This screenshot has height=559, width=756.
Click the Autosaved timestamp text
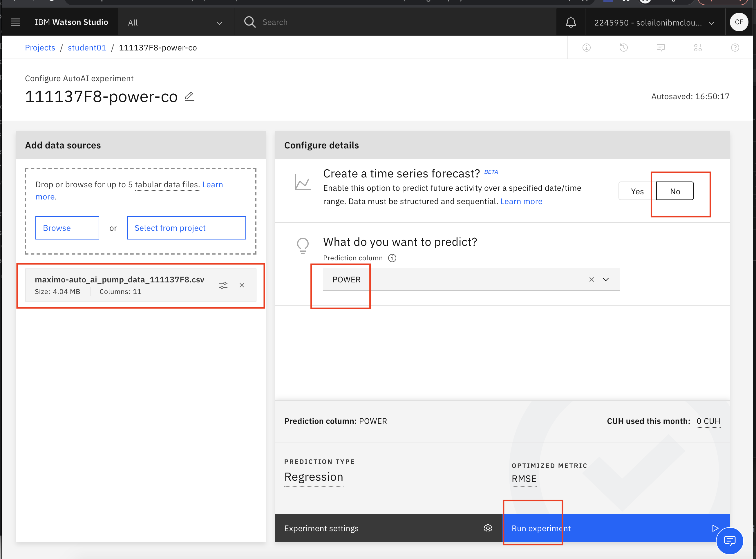tap(690, 97)
